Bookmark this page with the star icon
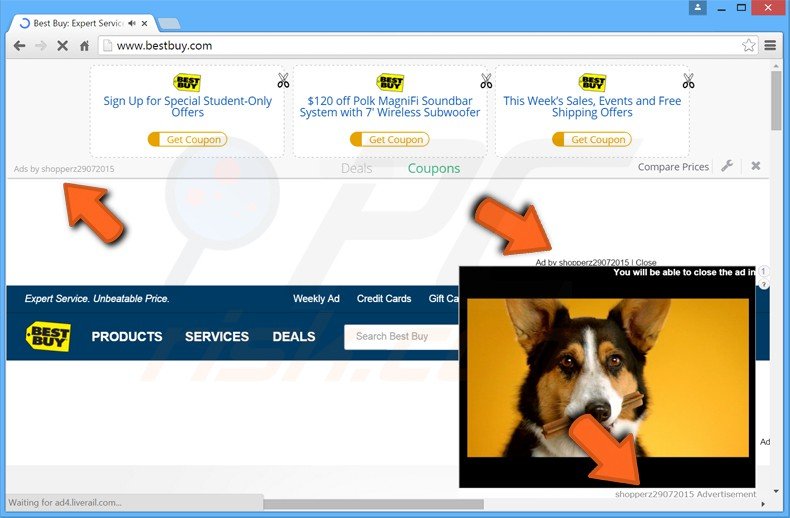This screenshot has height=518, width=790. point(749,45)
